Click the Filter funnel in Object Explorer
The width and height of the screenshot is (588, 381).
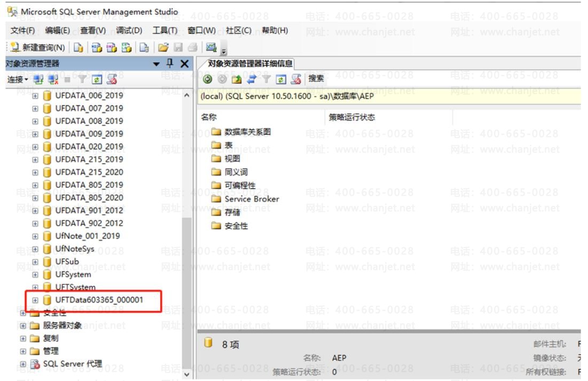(82, 79)
